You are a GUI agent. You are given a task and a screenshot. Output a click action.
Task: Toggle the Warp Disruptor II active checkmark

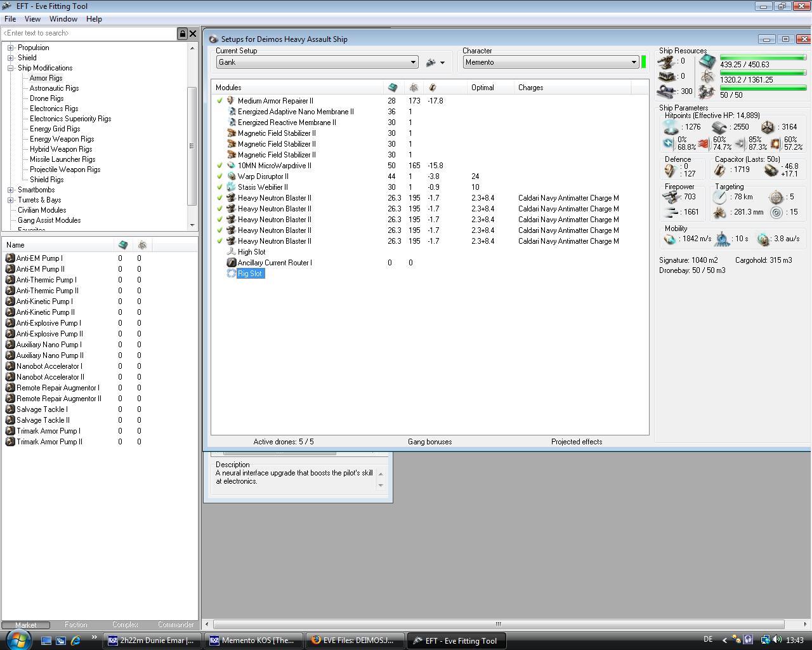[219, 176]
